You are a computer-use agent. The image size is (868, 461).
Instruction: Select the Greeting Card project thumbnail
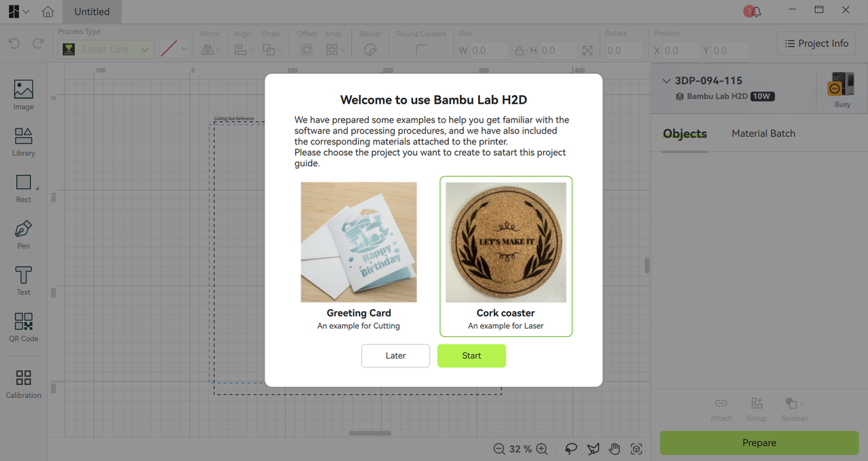[359, 242]
